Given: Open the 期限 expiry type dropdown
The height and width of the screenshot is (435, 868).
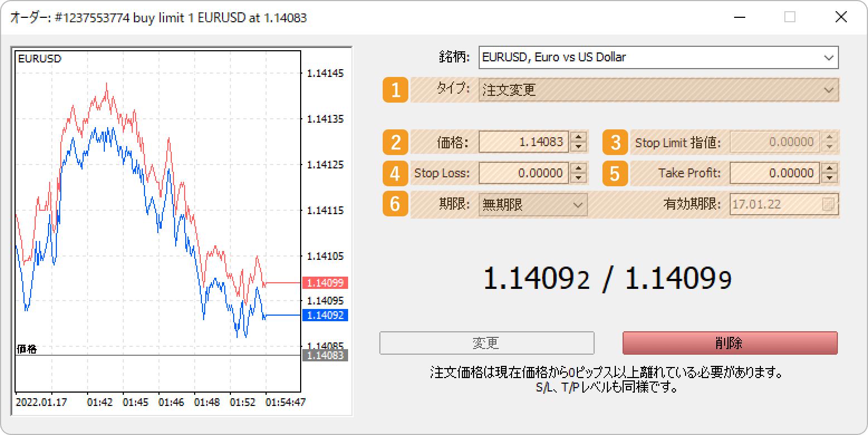Looking at the screenshot, I should click(x=533, y=205).
